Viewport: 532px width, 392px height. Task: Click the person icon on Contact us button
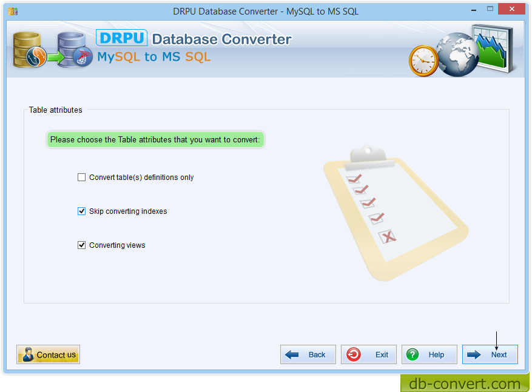point(29,354)
